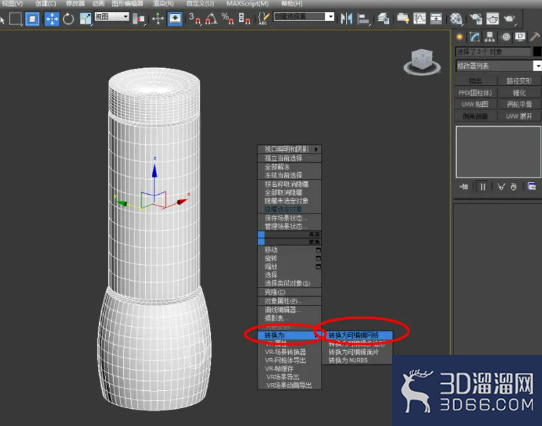The width and height of the screenshot is (542, 426).
Task: Open the Layer Manager icon
Action: [383, 19]
